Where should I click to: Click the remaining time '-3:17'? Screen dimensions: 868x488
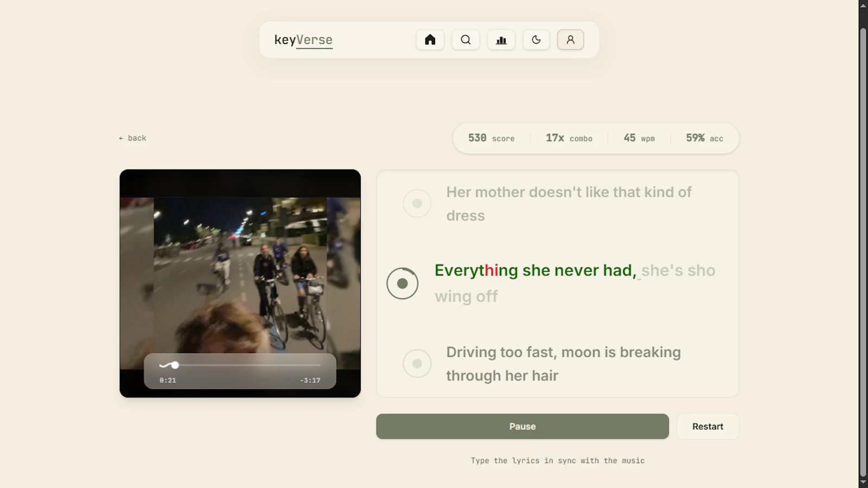[x=310, y=380]
